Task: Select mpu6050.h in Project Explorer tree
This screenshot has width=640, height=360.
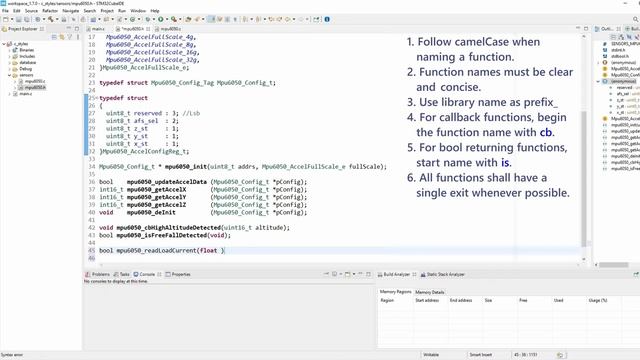Action: pyautogui.click(x=35, y=87)
